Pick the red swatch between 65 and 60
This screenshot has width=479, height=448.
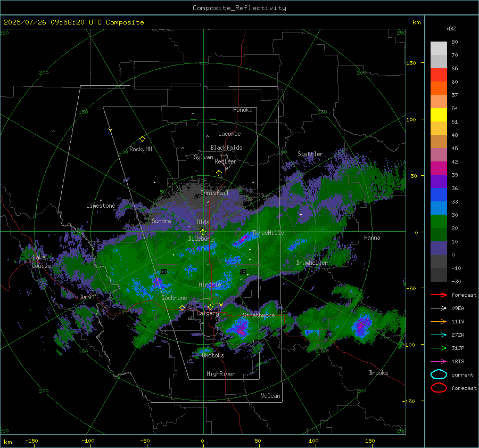439,75
